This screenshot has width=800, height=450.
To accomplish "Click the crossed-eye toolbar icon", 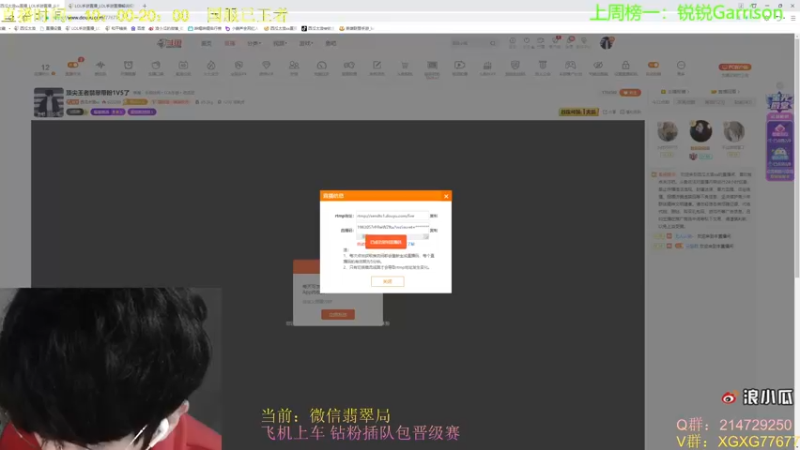I will coord(598,65).
